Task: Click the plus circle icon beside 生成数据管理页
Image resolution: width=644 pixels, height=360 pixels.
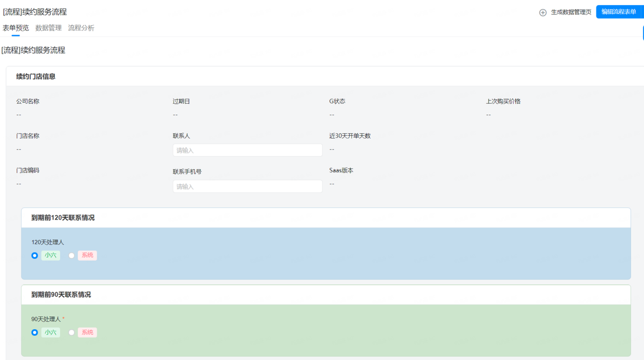Action: coord(543,13)
